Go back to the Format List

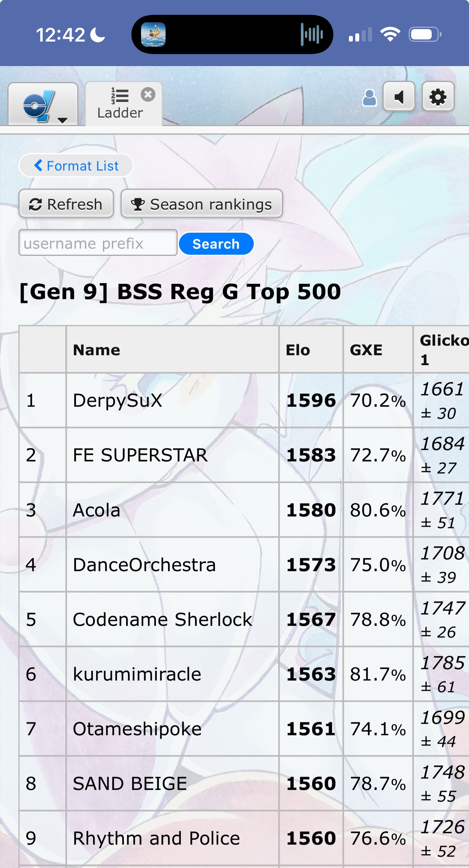click(x=76, y=166)
